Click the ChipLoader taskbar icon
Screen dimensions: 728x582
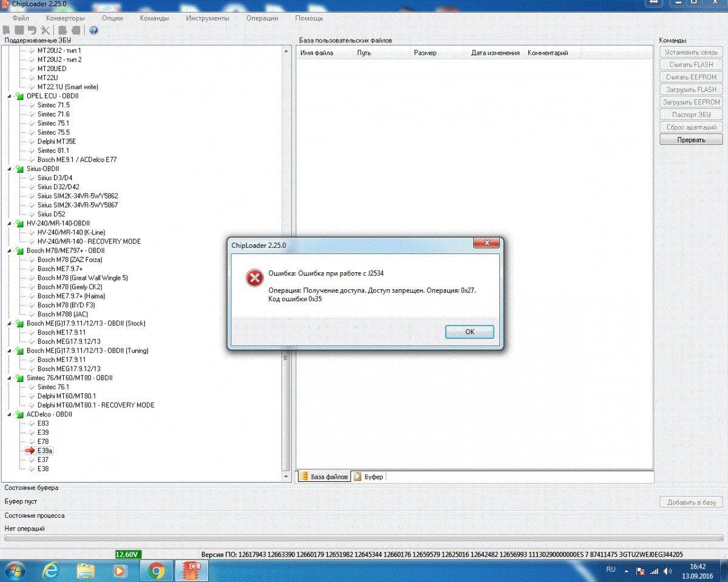(192, 570)
